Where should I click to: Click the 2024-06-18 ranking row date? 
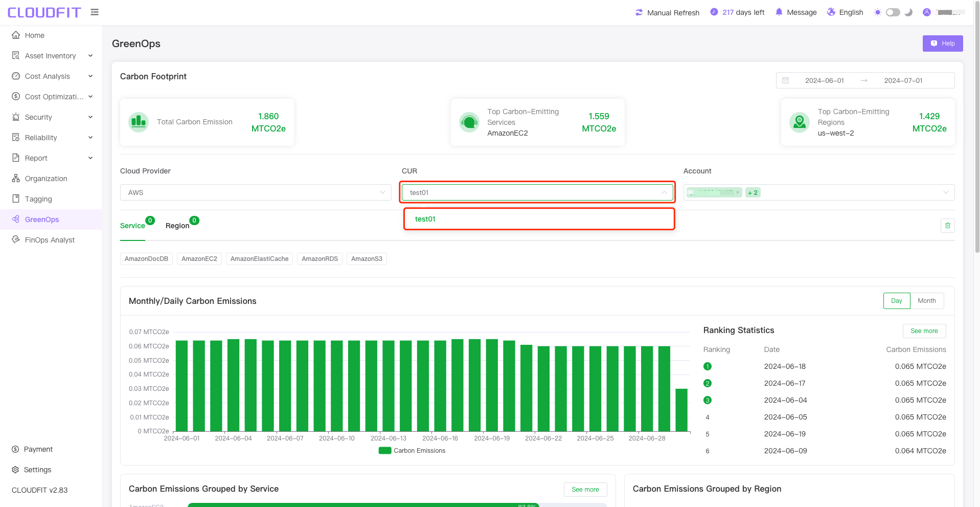pyautogui.click(x=785, y=366)
